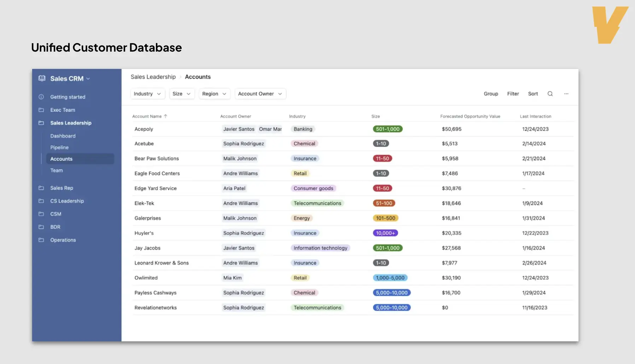The image size is (635, 364).
Task: Click the Sales Rep folder icon
Action: (41, 188)
